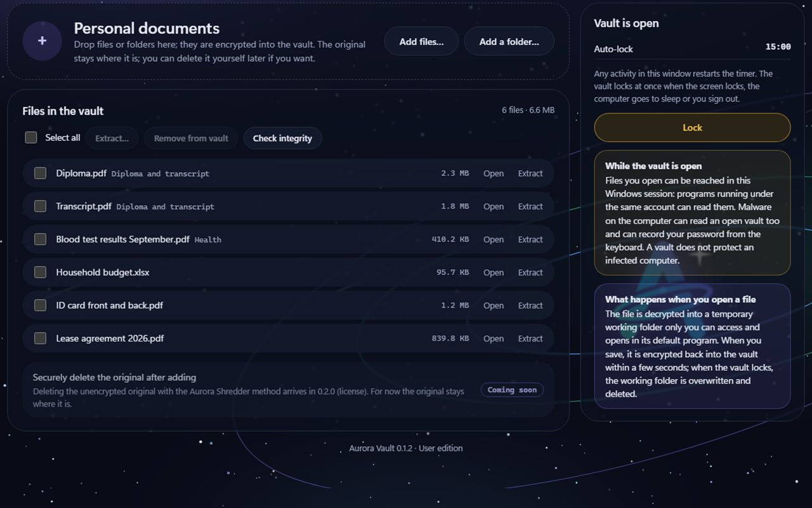Click What happens when you open a file heading

[x=681, y=299]
